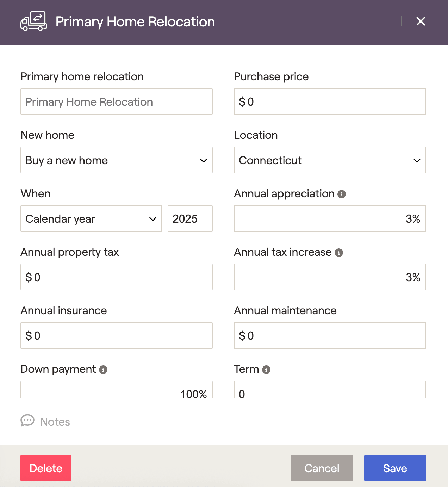Select the Annual property tax field
The width and height of the screenshot is (448, 487).
[117, 277]
